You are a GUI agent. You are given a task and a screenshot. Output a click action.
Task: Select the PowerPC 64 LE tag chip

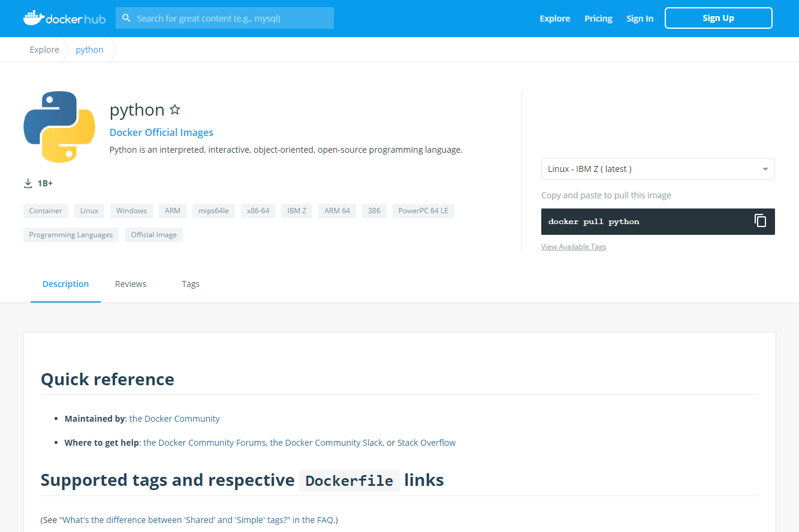(423, 211)
